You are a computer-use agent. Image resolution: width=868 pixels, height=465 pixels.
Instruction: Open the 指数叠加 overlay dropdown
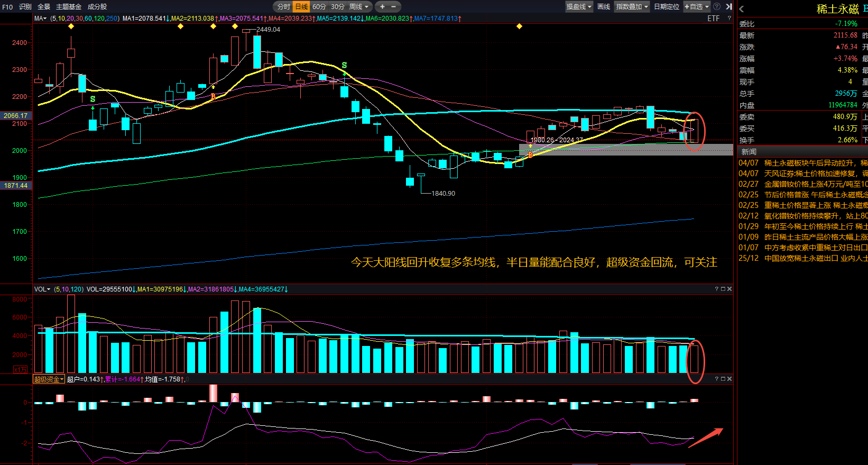coord(632,7)
